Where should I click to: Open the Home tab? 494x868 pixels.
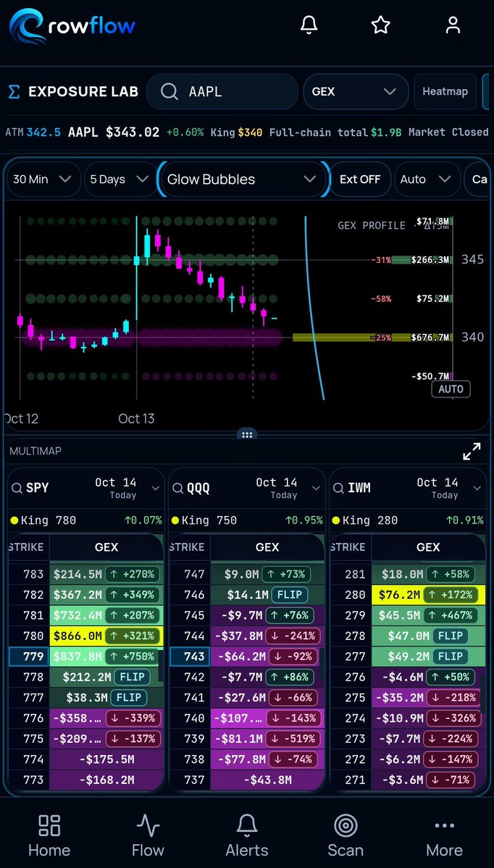49,835
